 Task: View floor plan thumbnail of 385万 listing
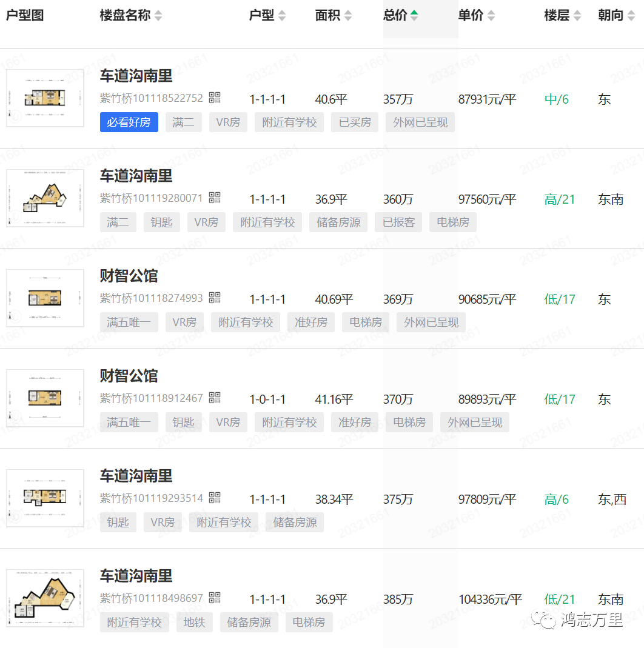[x=45, y=598]
